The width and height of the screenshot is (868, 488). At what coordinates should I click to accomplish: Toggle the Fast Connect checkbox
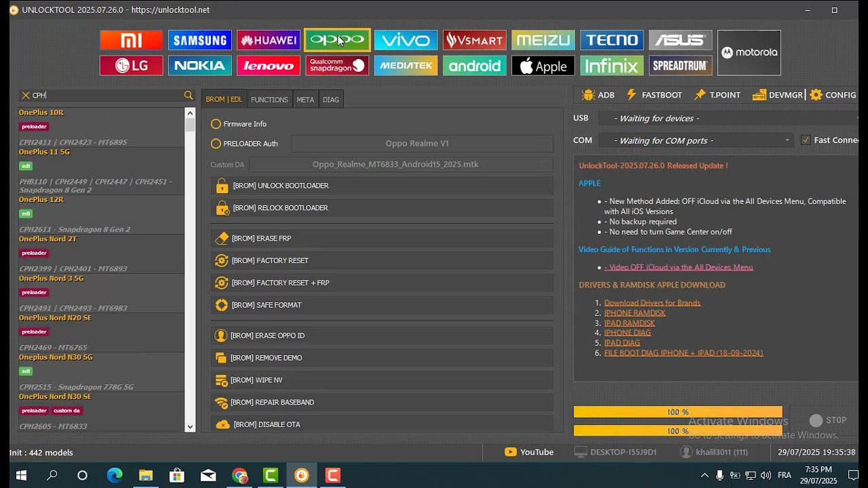806,140
